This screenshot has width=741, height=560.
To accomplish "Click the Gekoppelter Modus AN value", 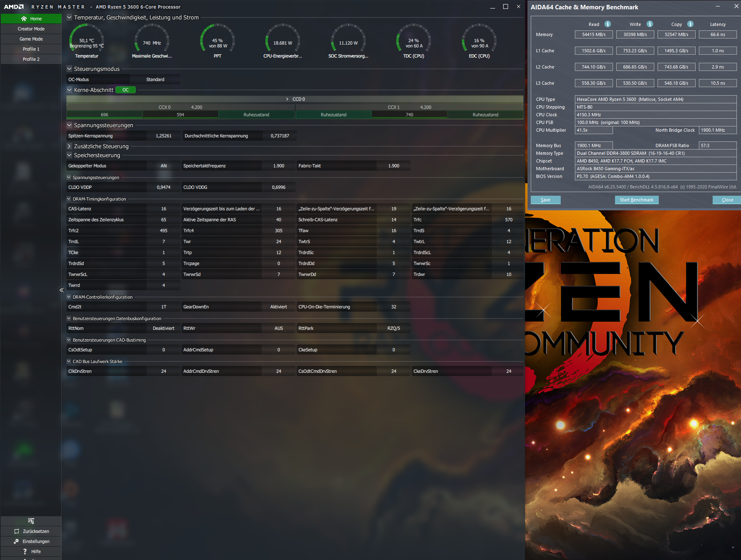I will pyautogui.click(x=164, y=166).
